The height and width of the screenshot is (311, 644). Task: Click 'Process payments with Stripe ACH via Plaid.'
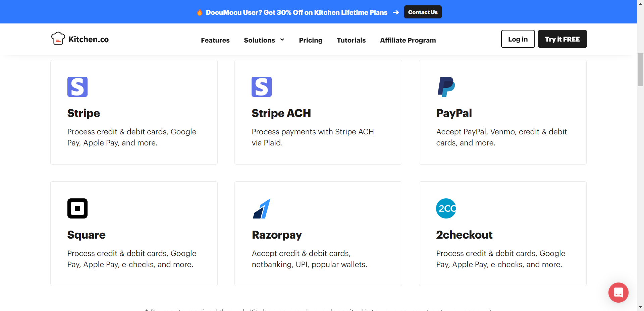tap(313, 137)
